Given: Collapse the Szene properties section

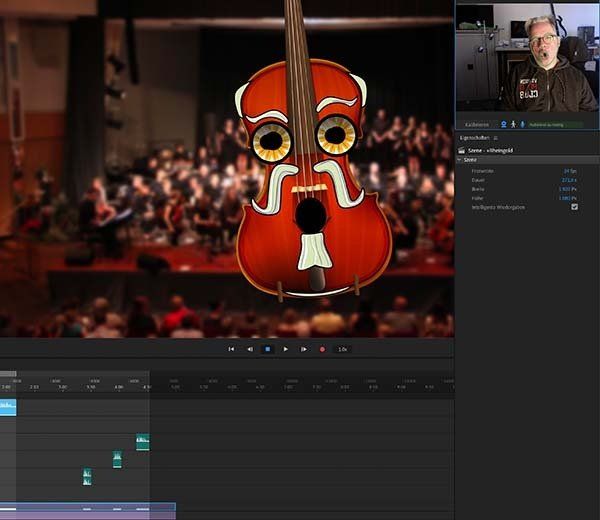Looking at the screenshot, I should 460,159.
